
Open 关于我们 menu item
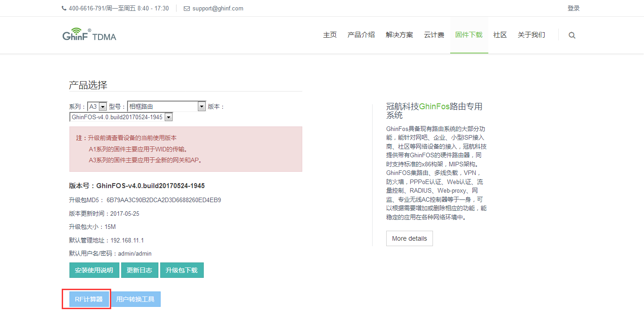point(531,35)
